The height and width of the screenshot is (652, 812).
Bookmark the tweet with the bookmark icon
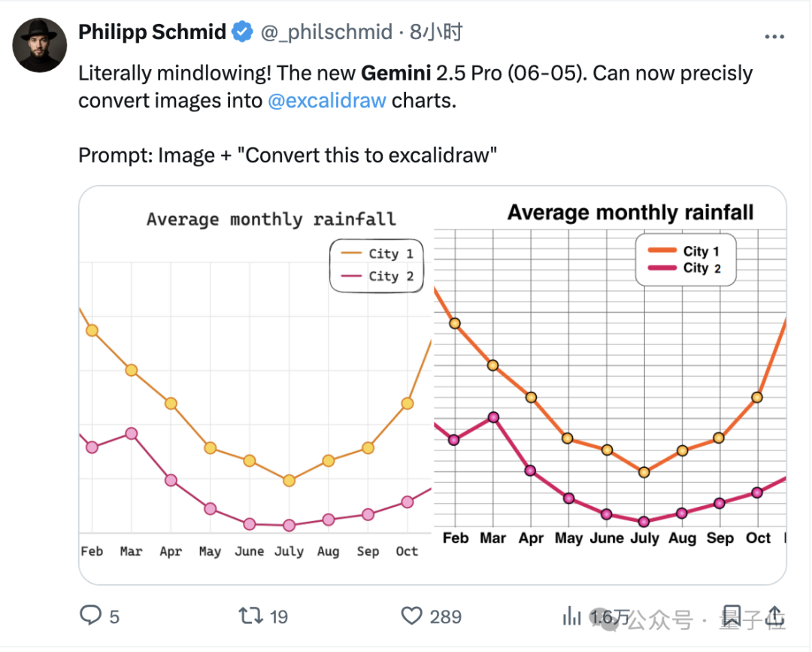pyautogui.click(x=733, y=617)
